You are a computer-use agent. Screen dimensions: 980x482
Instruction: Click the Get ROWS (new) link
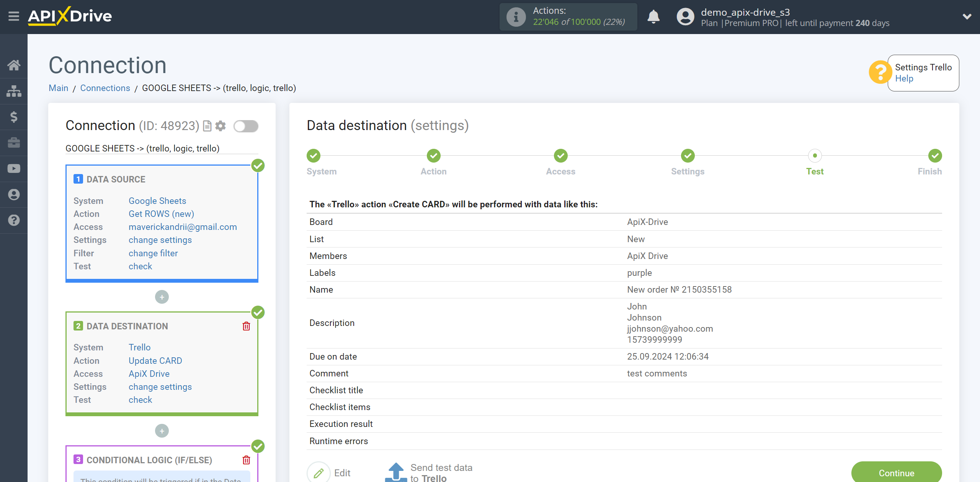(x=161, y=214)
